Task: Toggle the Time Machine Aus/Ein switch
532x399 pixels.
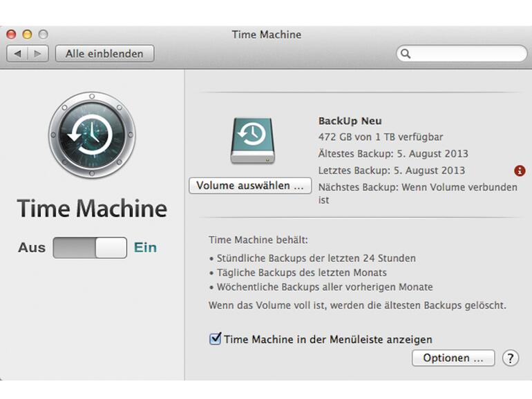Action: coord(90,247)
